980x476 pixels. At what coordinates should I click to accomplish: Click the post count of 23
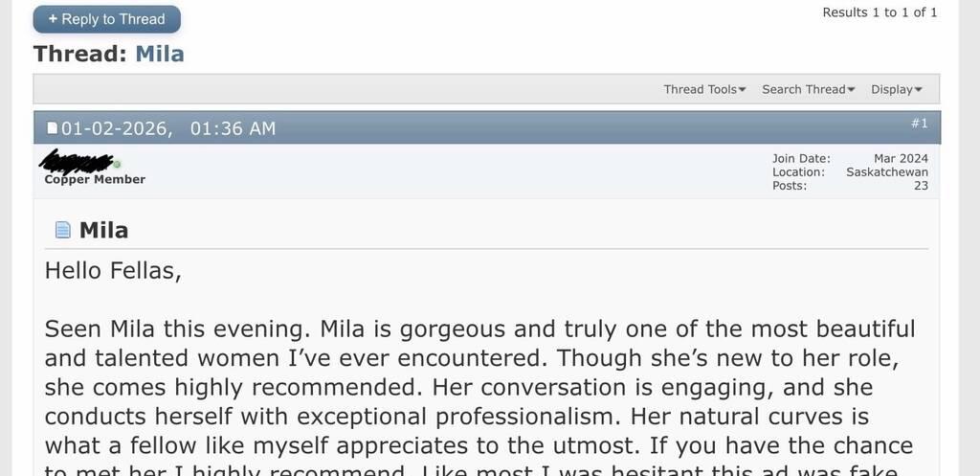coord(921,186)
